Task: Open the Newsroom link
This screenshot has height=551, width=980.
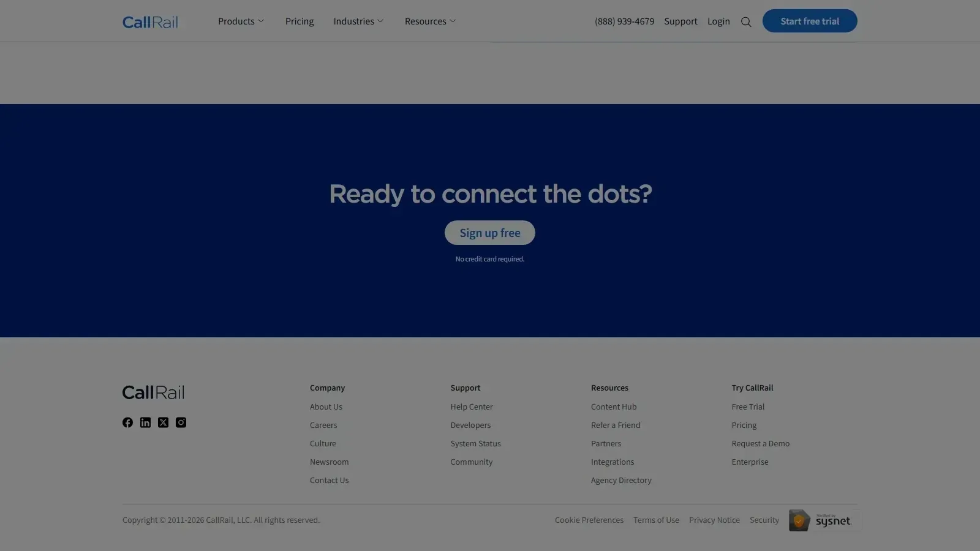Action: pyautogui.click(x=329, y=462)
